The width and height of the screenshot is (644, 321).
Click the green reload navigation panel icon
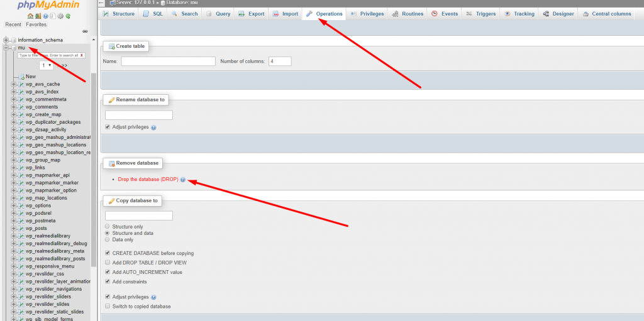click(x=67, y=16)
